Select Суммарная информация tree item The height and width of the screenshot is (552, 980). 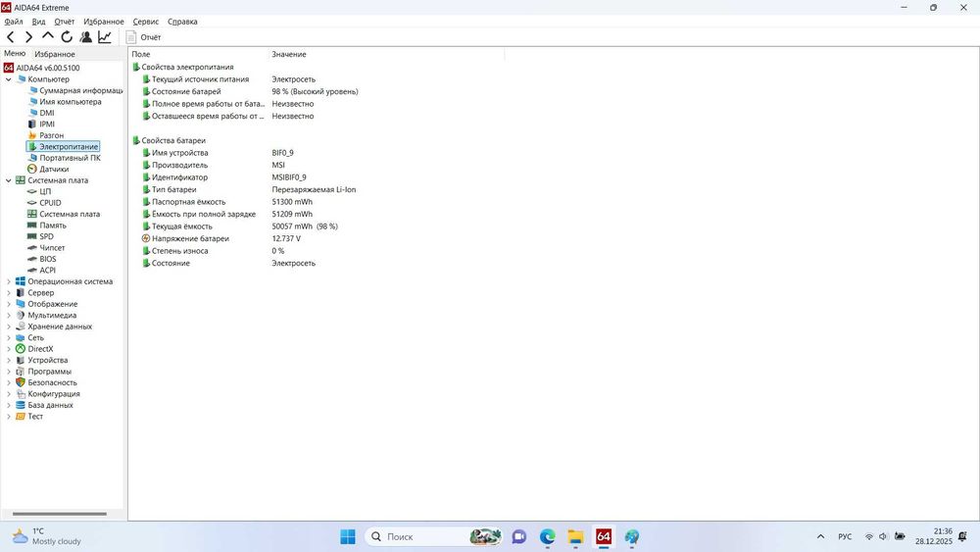point(80,90)
